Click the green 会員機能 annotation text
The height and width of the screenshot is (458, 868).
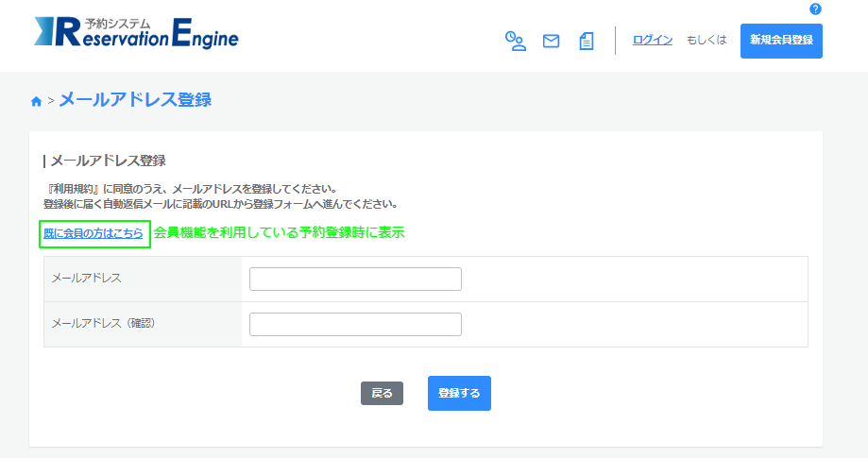pyautogui.click(x=279, y=232)
